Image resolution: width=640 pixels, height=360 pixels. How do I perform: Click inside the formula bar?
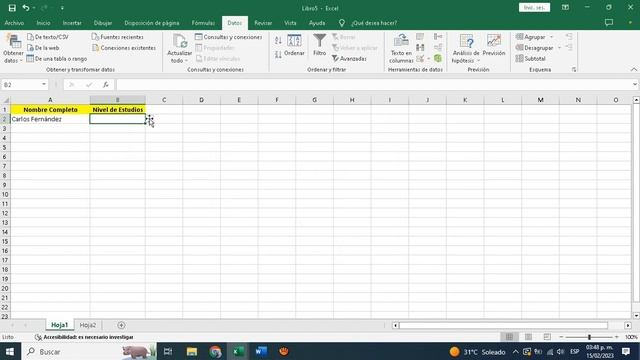[373, 85]
